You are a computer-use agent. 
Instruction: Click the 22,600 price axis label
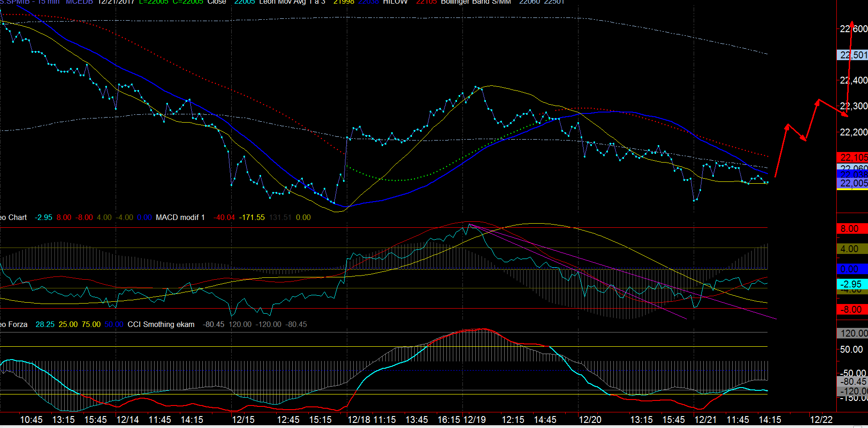(853, 29)
